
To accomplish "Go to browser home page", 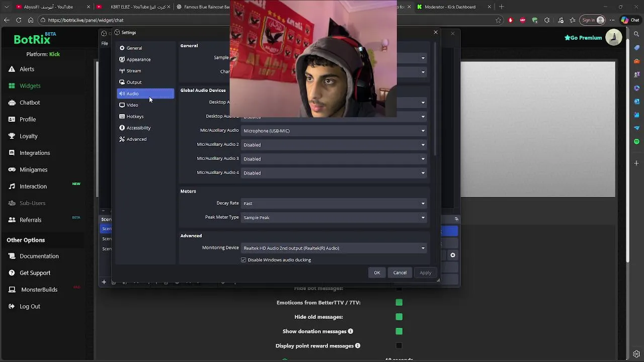I will (31, 20).
